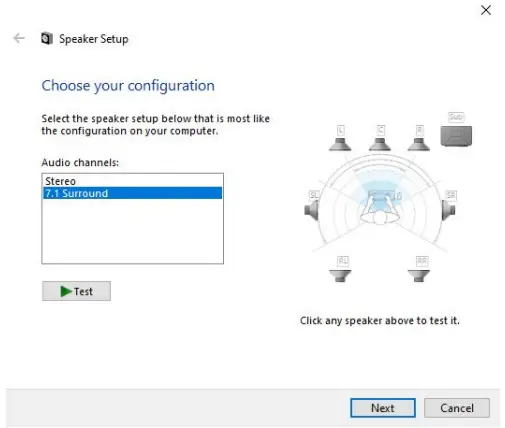This screenshot has width=505, height=428.
Task: Close the Speaker Setup window
Action: [486, 10]
